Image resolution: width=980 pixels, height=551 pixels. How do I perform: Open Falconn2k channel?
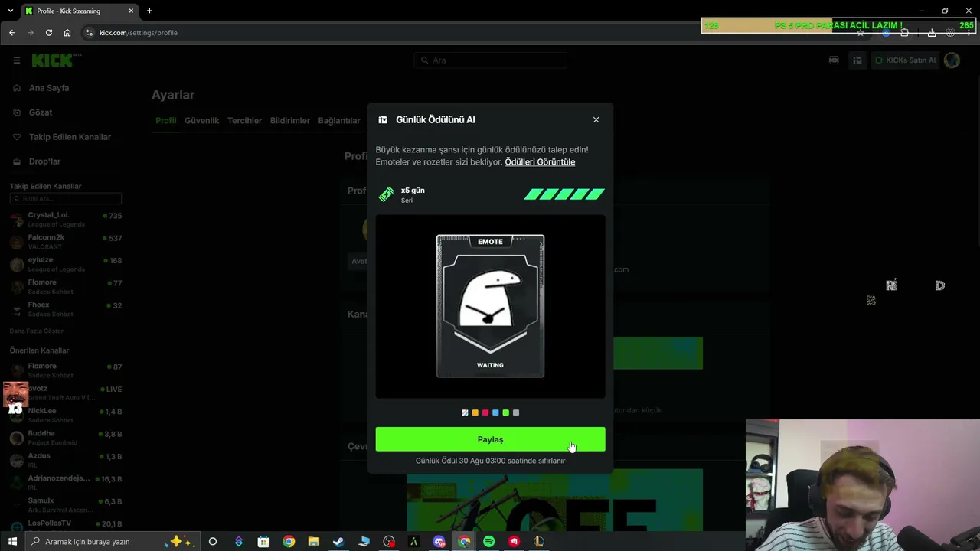click(66, 242)
